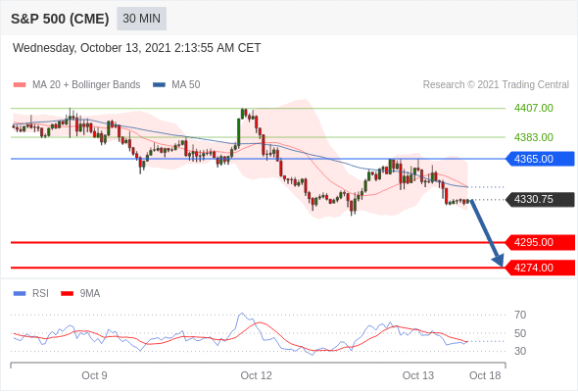Toggle the MA 50 legend label

point(186,85)
